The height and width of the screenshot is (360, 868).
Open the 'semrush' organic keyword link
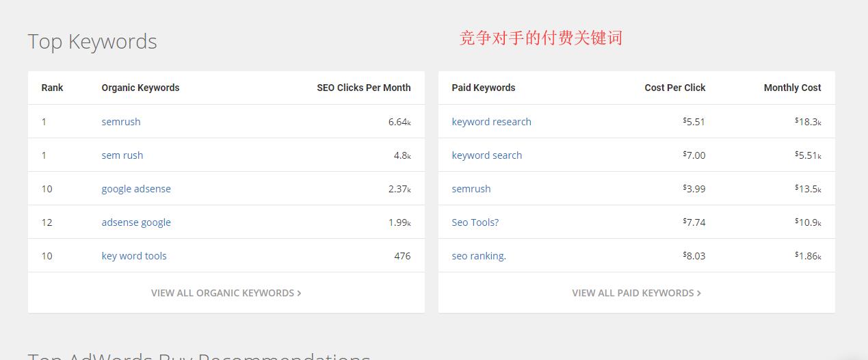click(x=121, y=122)
